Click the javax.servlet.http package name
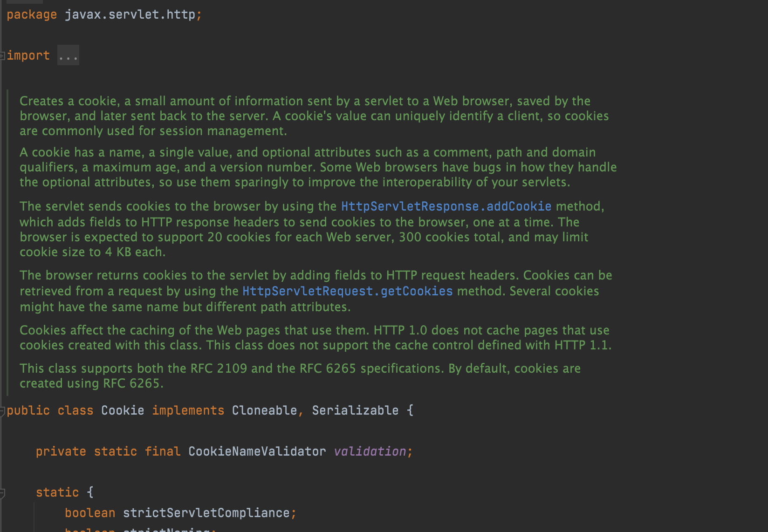Image resolution: width=768 pixels, height=532 pixels. (x=130, y=14)
